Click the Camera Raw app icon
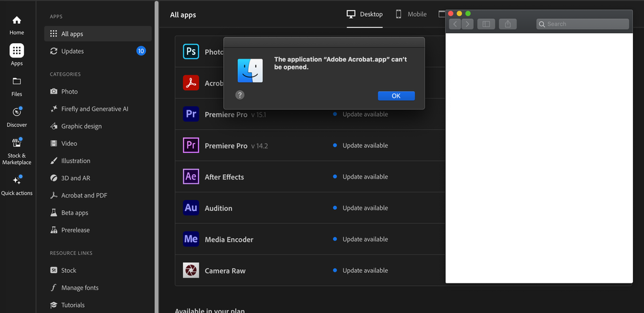This screenshot has width=644, height=313. [191, 270]
